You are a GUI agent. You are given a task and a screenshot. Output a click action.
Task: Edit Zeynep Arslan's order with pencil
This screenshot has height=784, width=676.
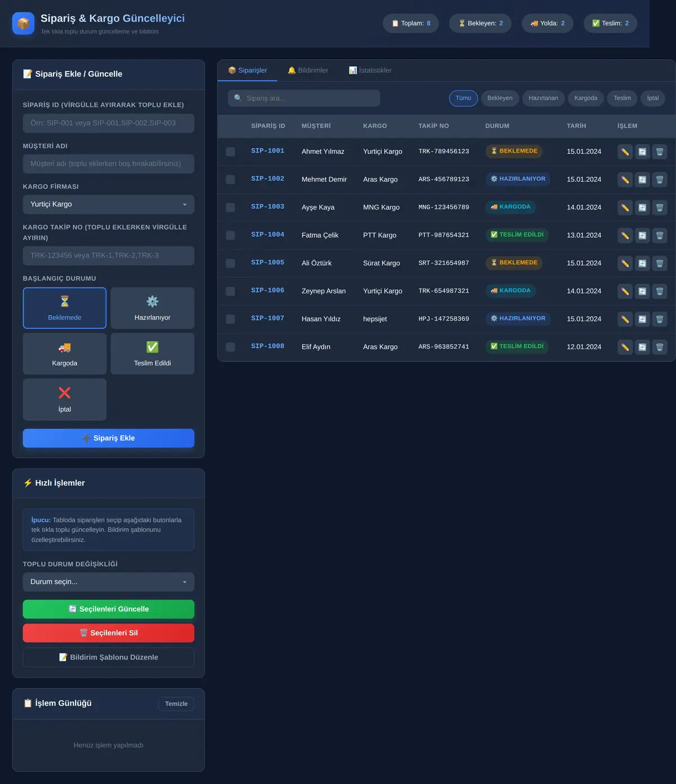point(625,291)
